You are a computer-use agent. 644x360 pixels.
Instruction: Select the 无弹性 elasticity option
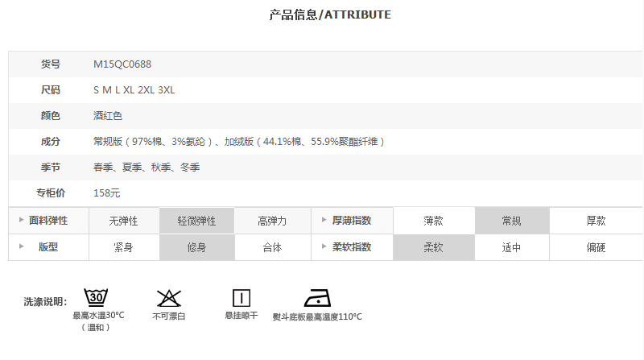click(123, 221)
